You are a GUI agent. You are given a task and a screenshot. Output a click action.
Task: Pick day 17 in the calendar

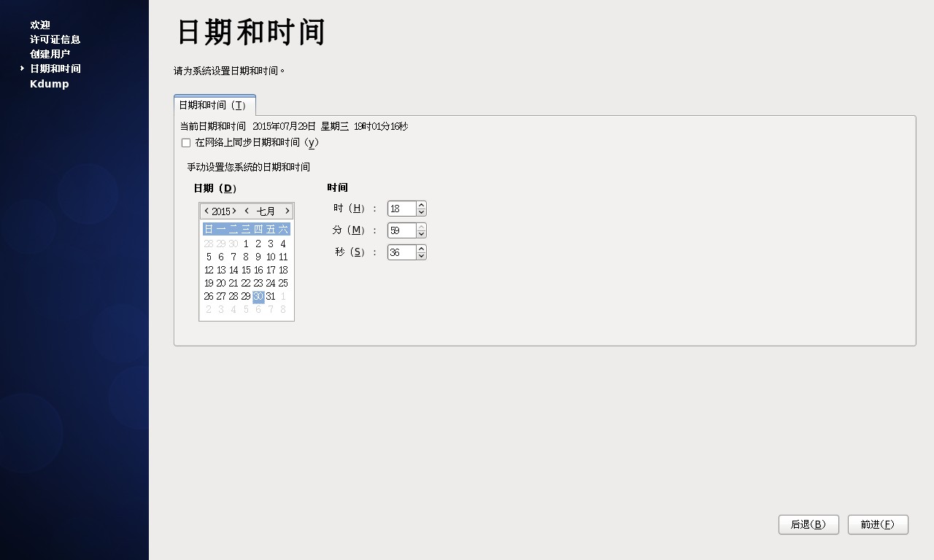[271, 270]
